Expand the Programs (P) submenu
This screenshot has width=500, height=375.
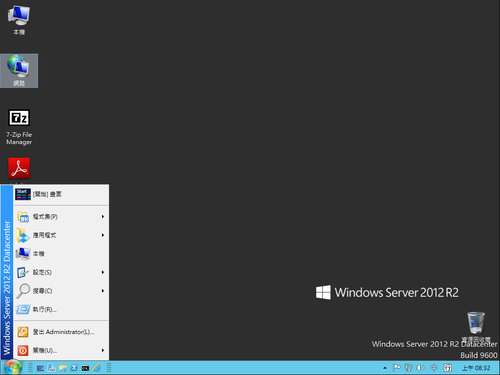tap(61, 217)
